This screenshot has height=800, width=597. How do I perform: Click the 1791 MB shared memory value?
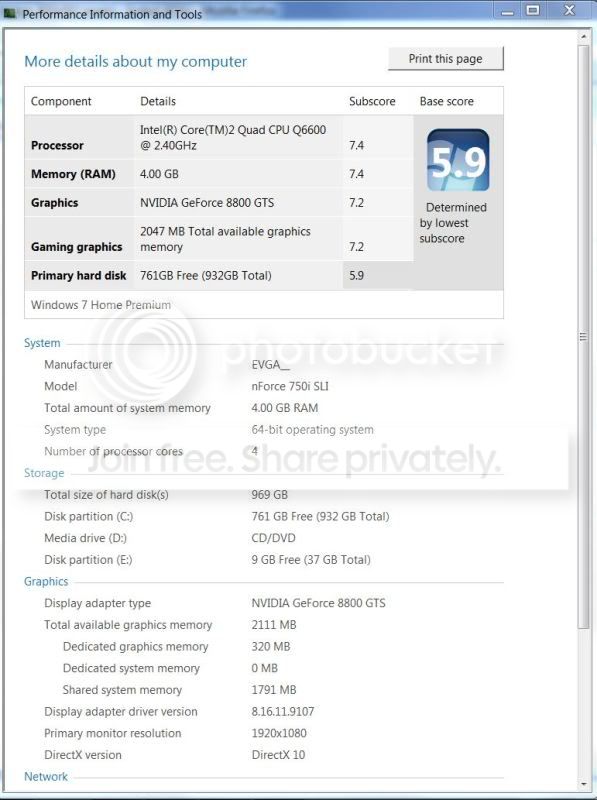pos(273,690)
